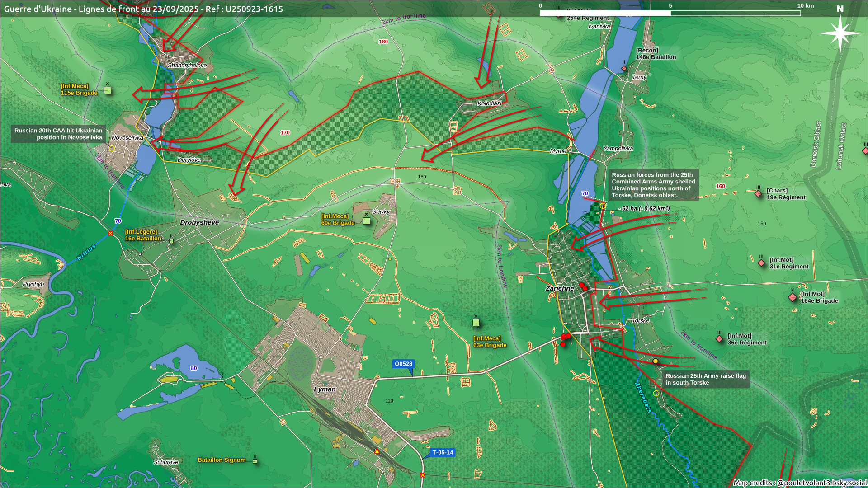Click the 31e Régiment red diamond marker
This screenshot has width=868, height=488.
[761, 263]
